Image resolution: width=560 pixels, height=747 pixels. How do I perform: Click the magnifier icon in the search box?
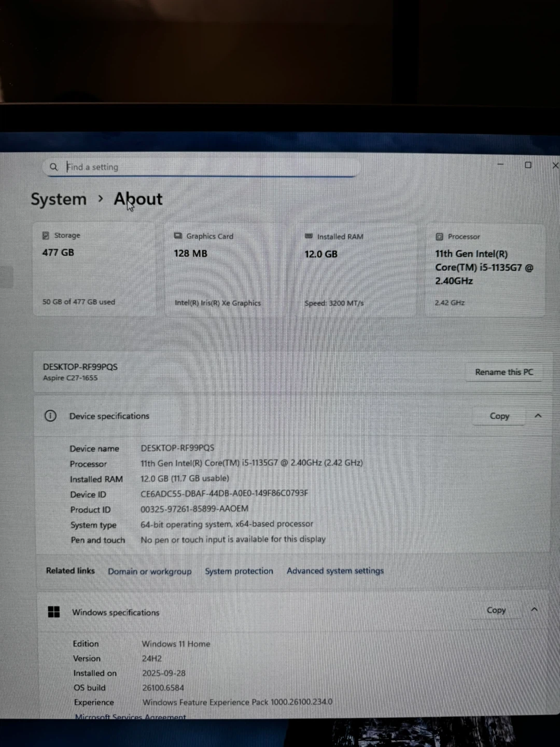pyautogui.click(x=53, y=167)
